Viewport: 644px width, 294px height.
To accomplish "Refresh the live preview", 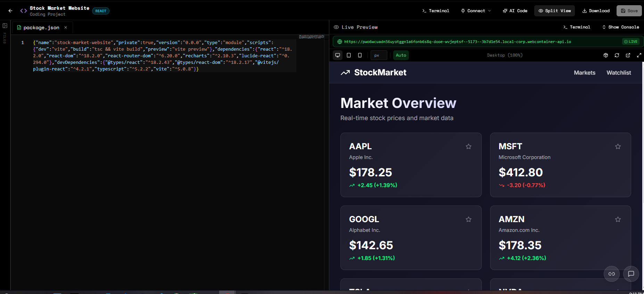I will 617,55.
